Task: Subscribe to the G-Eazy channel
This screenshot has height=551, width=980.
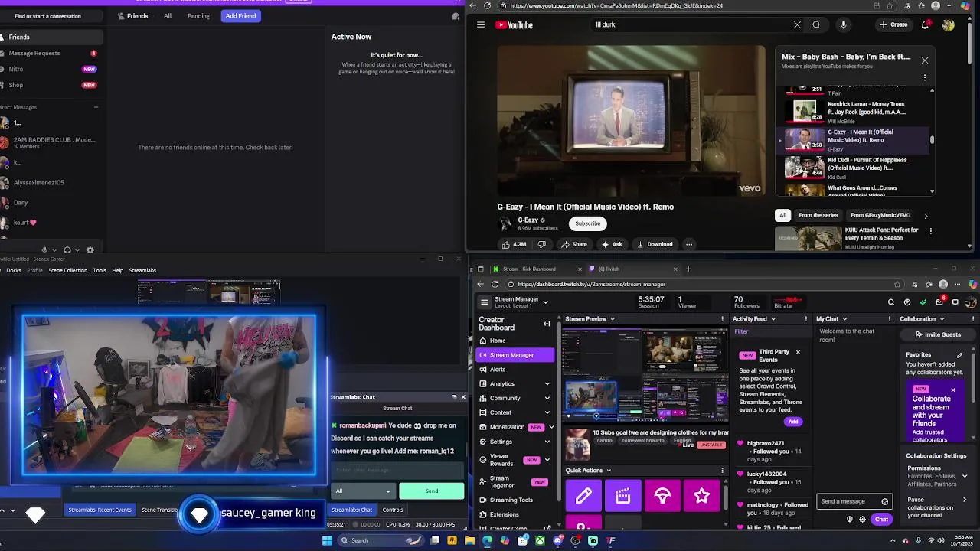Action: (588, 223)
